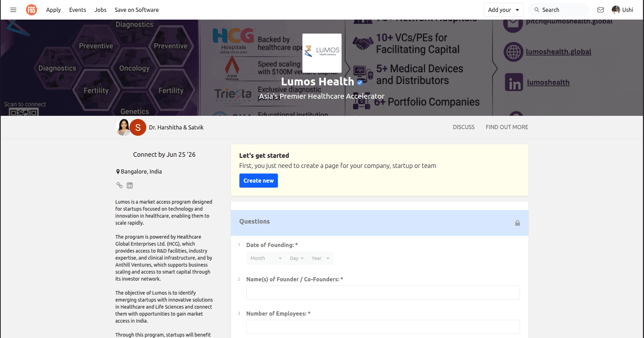Click the search magnifier icon
This screenshot has width=644, height=338.
pos(537,10)
